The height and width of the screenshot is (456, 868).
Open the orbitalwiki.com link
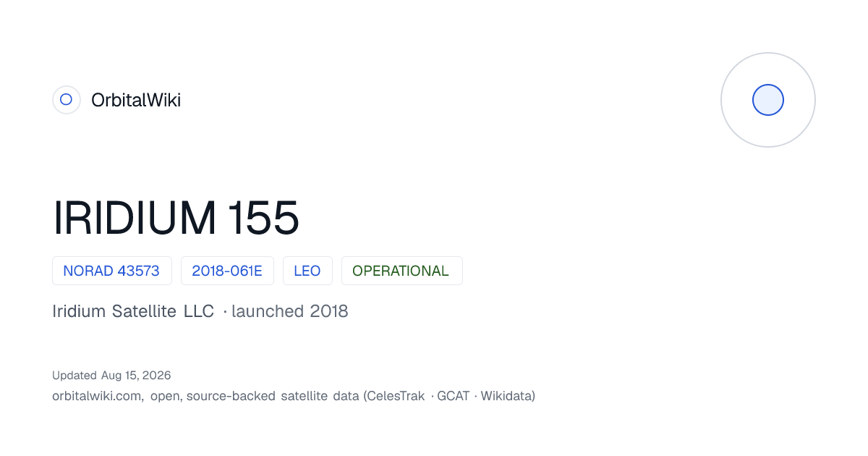pos(98,396)
